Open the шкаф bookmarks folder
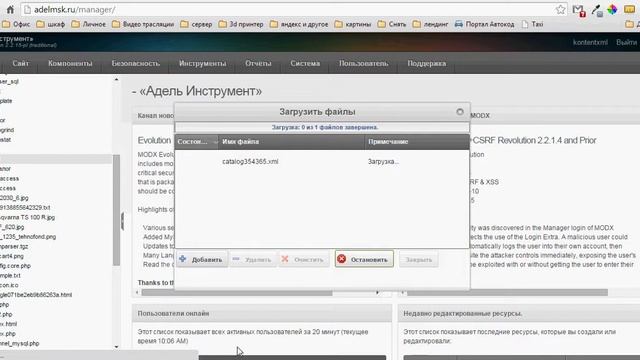The height and width of the screenshot is (360, 640). [51, 24]
